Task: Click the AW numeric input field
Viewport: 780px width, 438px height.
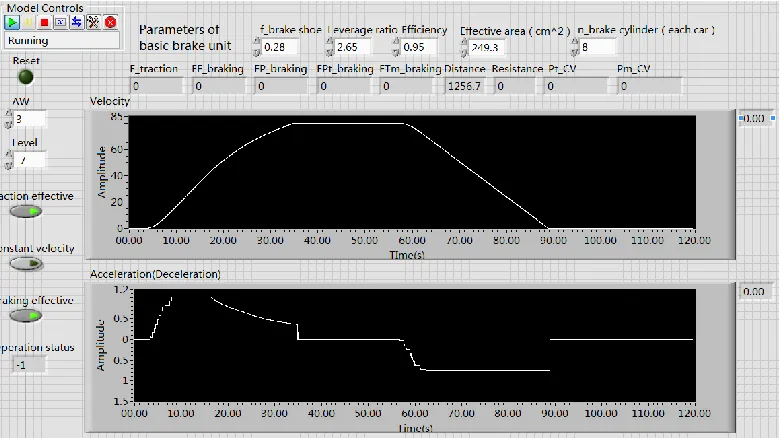Action: click(30, 118)
